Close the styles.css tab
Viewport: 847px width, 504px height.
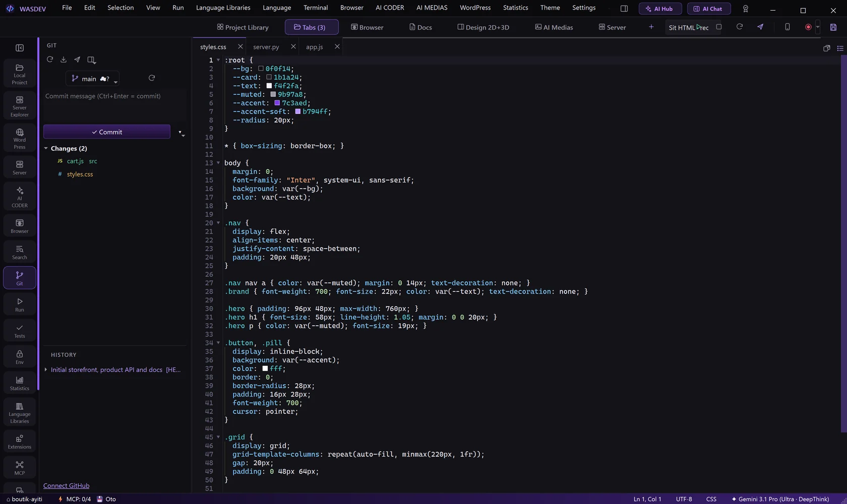[240, 46]
